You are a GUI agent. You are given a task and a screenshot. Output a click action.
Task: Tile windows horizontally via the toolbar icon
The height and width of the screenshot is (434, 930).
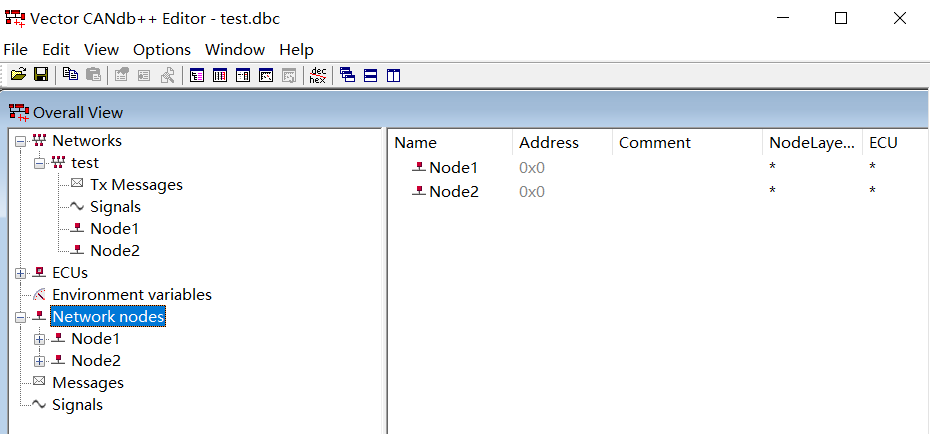point(371,75)
